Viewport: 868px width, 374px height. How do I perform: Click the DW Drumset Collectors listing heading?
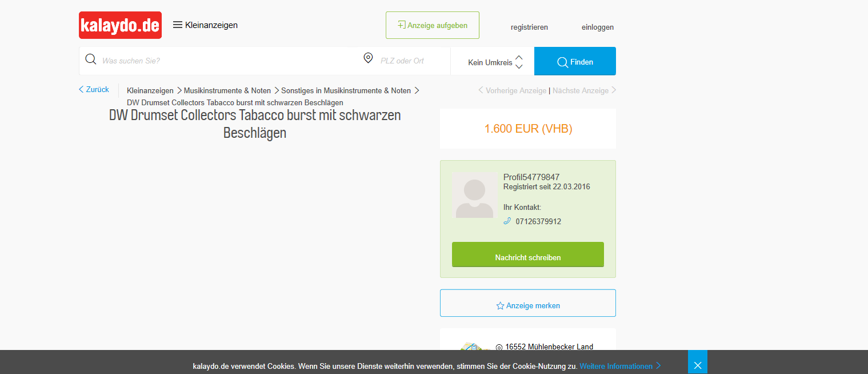click(x=255, y=124)
